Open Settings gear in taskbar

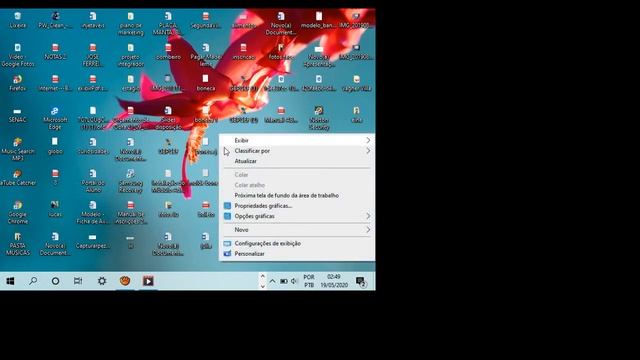(x=102, y=281)
